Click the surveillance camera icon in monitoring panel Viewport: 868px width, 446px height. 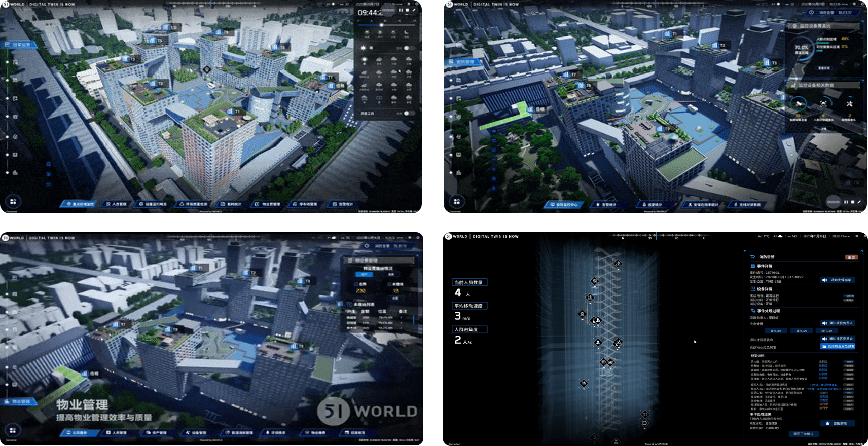(799, 104)
